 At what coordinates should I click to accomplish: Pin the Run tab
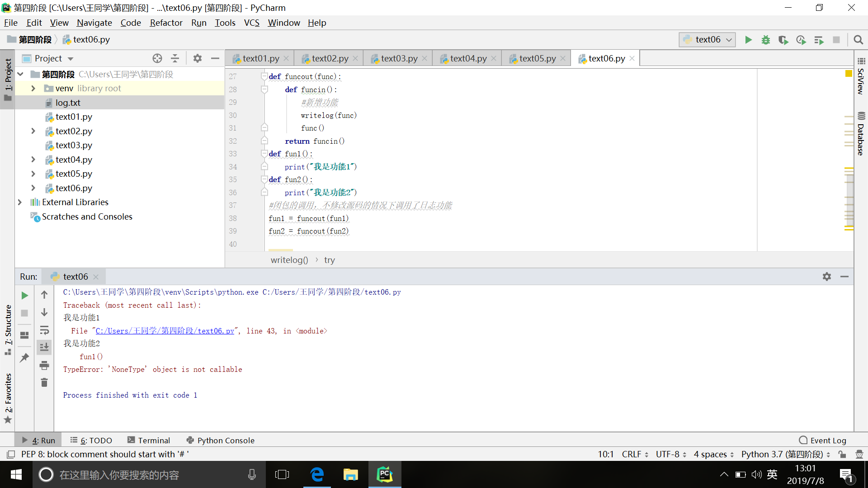[x=25, y=358]
